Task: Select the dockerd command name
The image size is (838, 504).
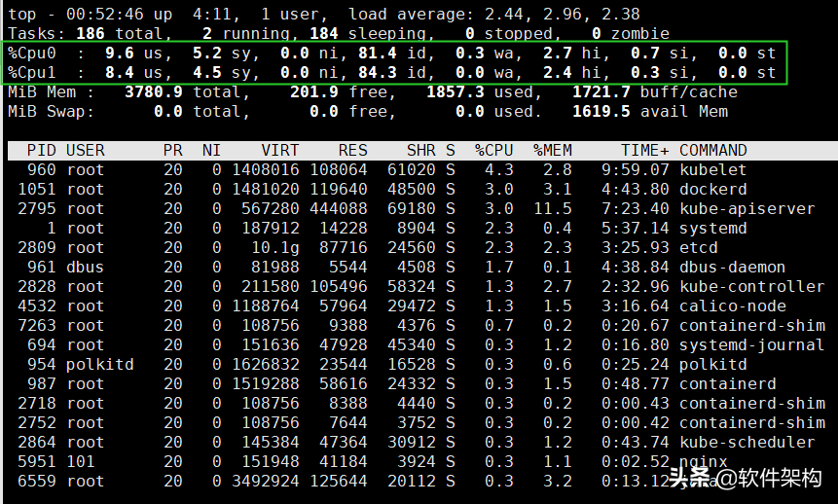Action: point(713,189)
